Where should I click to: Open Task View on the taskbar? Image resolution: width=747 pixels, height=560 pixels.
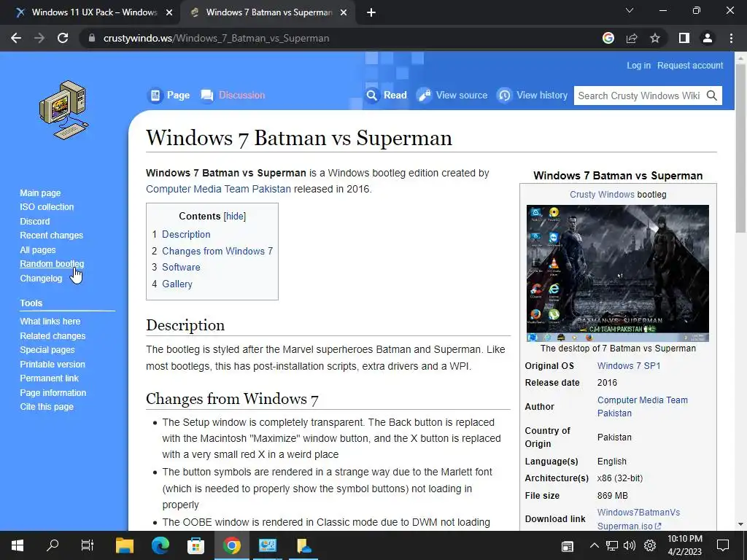[x=88, y=545]
